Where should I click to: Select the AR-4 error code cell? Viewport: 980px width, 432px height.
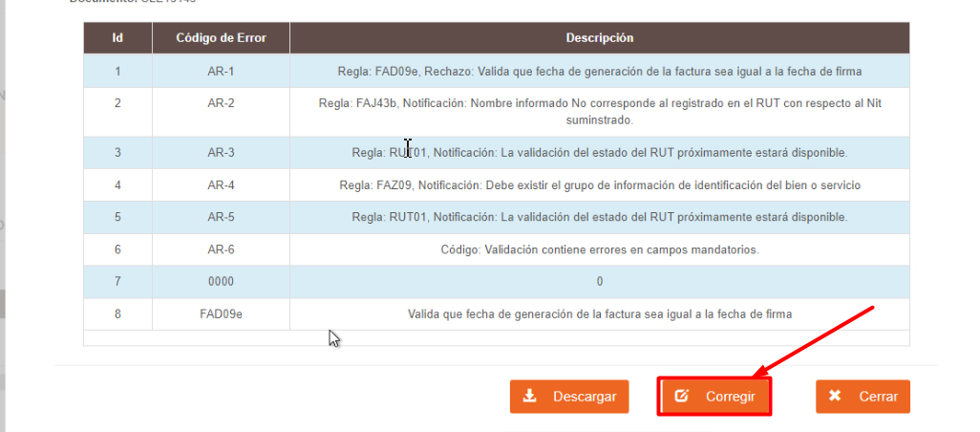coord(221,185)
